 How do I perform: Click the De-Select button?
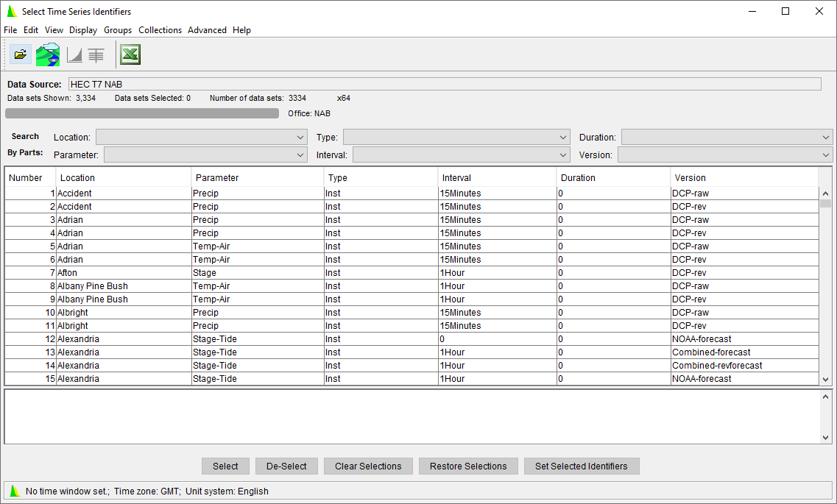pos(286,466)
